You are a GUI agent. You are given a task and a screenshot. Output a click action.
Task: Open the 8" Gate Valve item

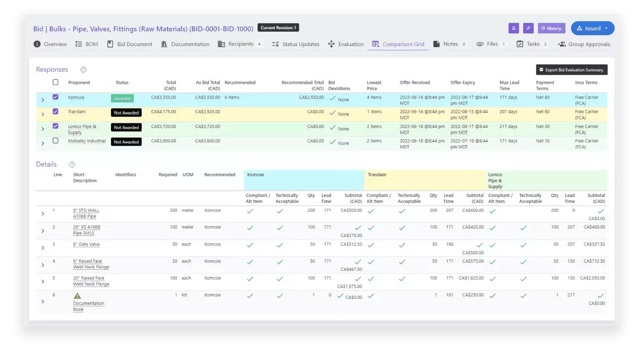[86, 244]
